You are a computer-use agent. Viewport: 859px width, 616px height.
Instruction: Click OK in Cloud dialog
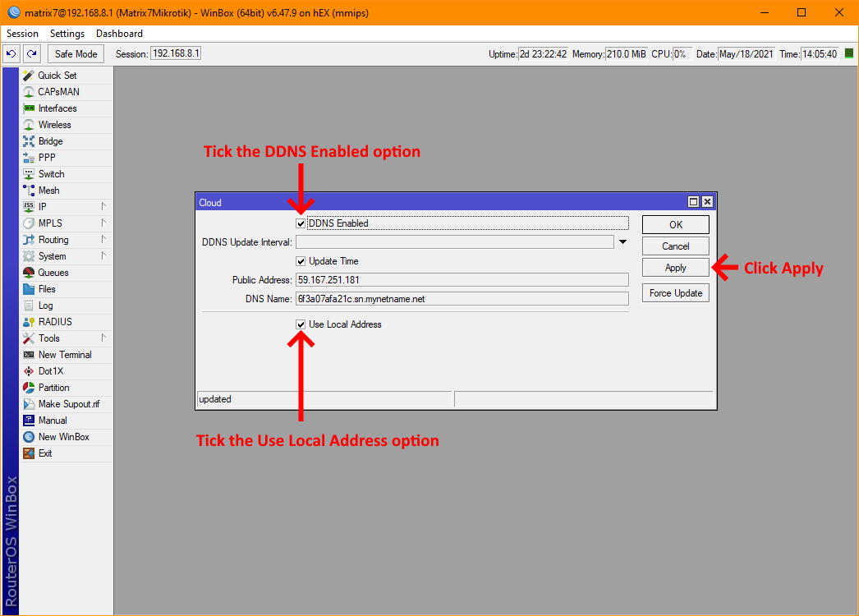pyautogui.click(x=676, y=225)
